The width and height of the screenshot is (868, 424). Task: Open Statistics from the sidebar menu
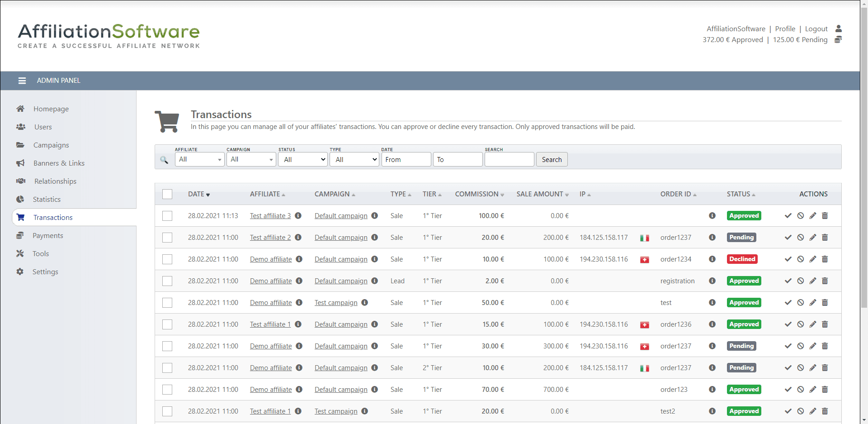[x=47, y=200]
